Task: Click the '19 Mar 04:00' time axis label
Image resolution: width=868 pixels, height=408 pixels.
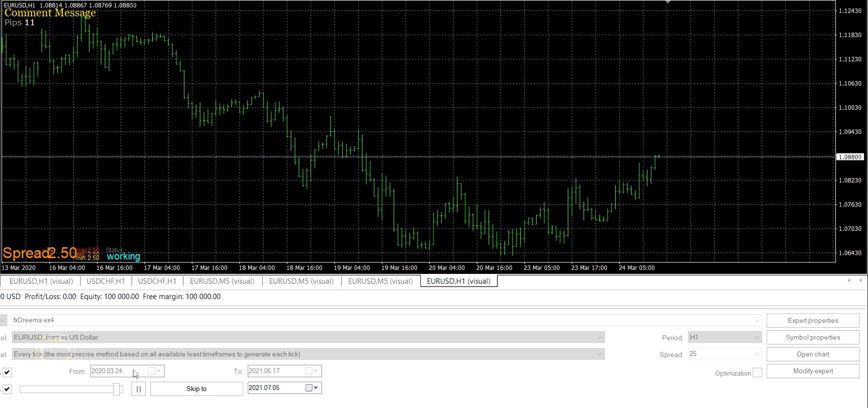Action: click(x=352, y=268)
